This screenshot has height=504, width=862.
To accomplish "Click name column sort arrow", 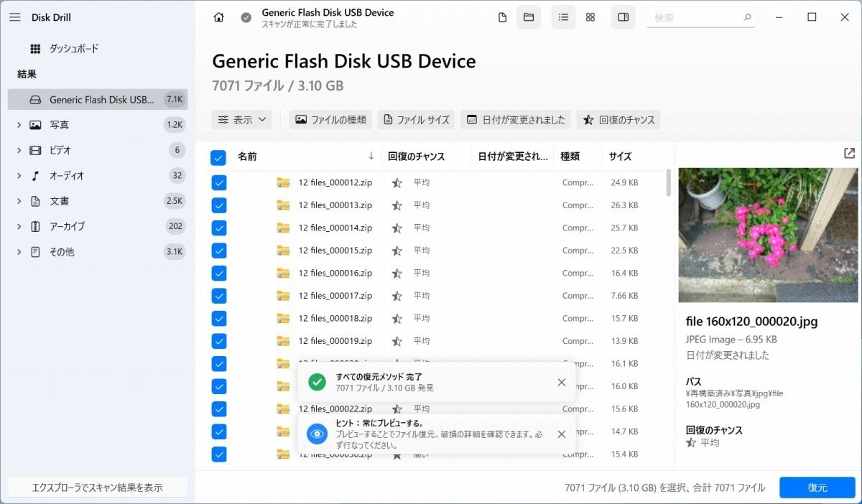I will 371,156.
